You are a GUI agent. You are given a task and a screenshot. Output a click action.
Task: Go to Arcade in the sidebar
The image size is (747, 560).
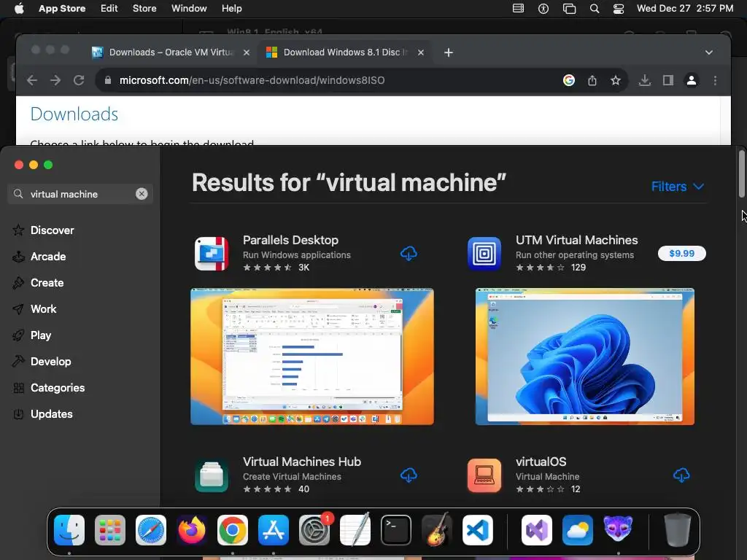point(47,257)
